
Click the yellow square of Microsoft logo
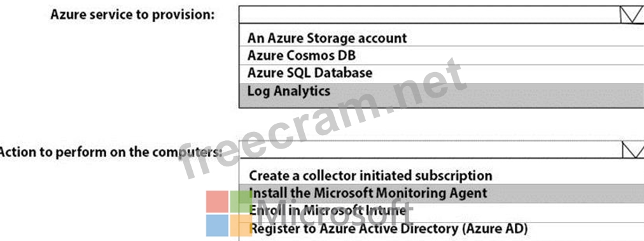pos(241,225)
